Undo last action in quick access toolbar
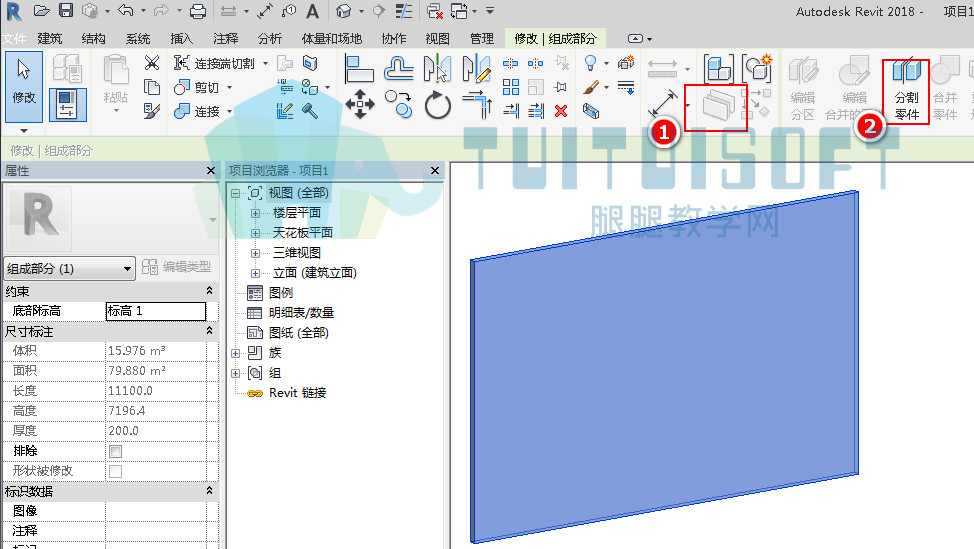 click(x=125, y=11)
